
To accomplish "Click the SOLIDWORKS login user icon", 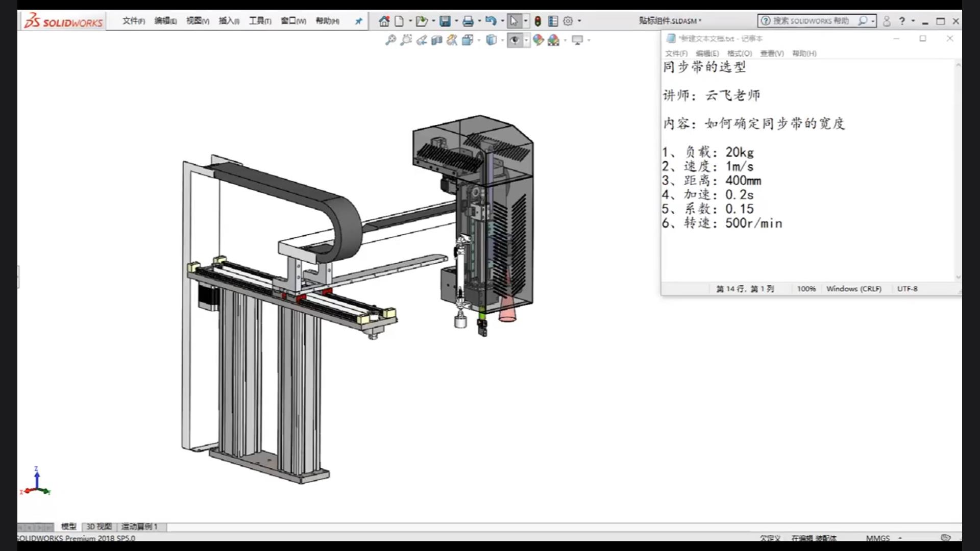I will [887, 21].
